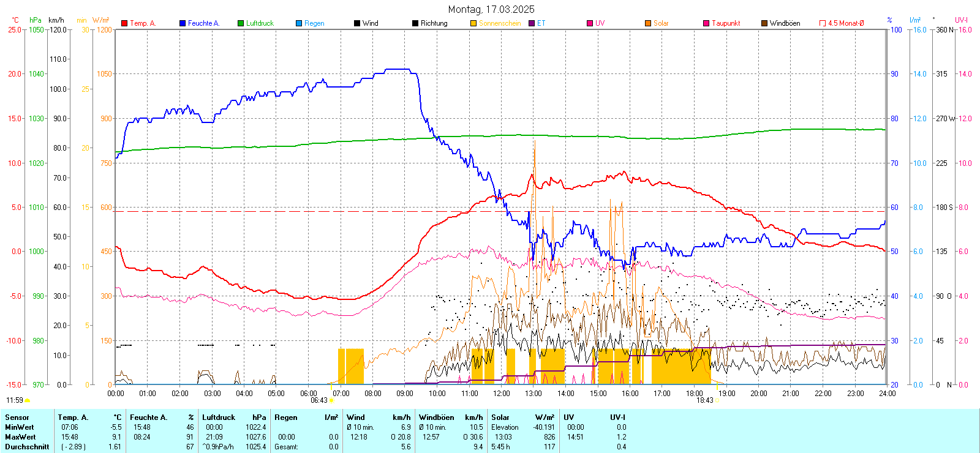The image size is (980, 453).
Task: Click the sun icon next to 11:59
Action: point(28,400)
